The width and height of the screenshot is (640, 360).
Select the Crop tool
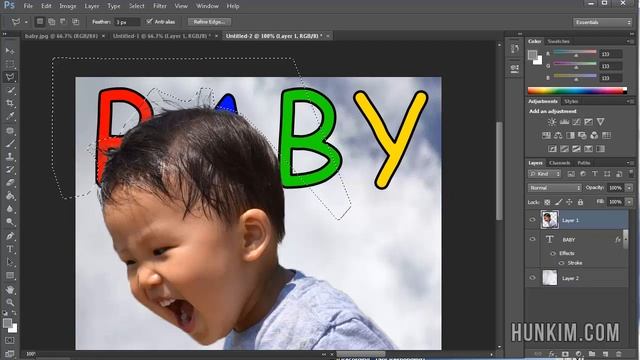(10, 103)
